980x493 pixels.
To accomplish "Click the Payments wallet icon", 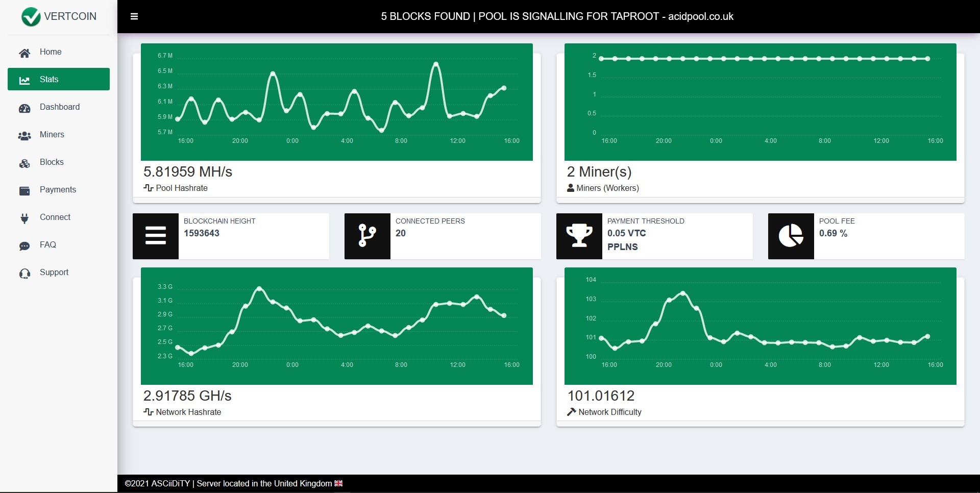I will [24, 190].
